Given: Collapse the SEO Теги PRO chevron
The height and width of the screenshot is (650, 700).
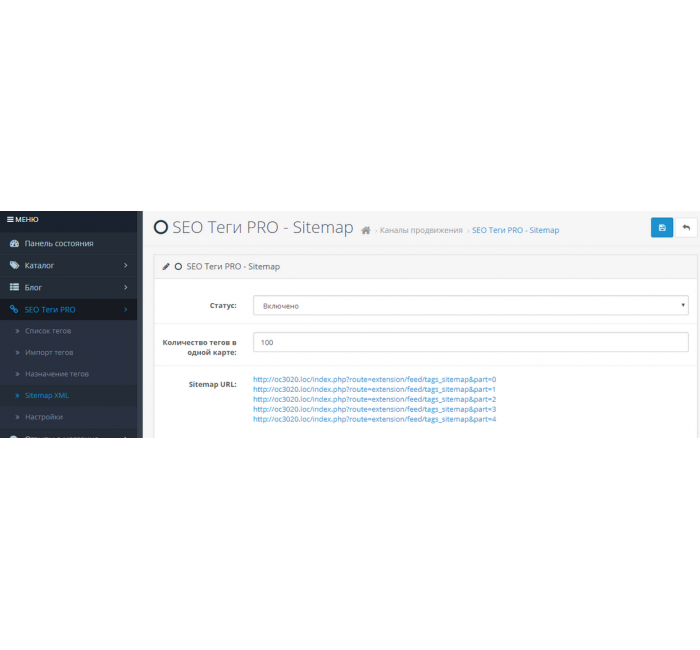Looking at the screenshot, I should tap(125, 309).
